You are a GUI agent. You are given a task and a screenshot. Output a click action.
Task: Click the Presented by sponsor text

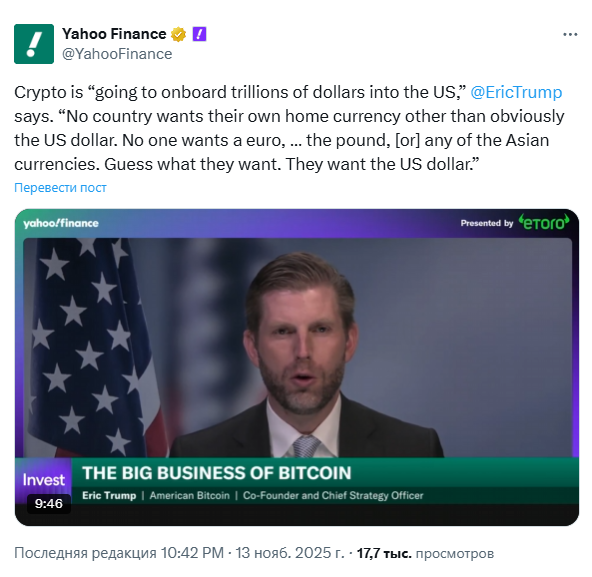click(x=487, y=223)
